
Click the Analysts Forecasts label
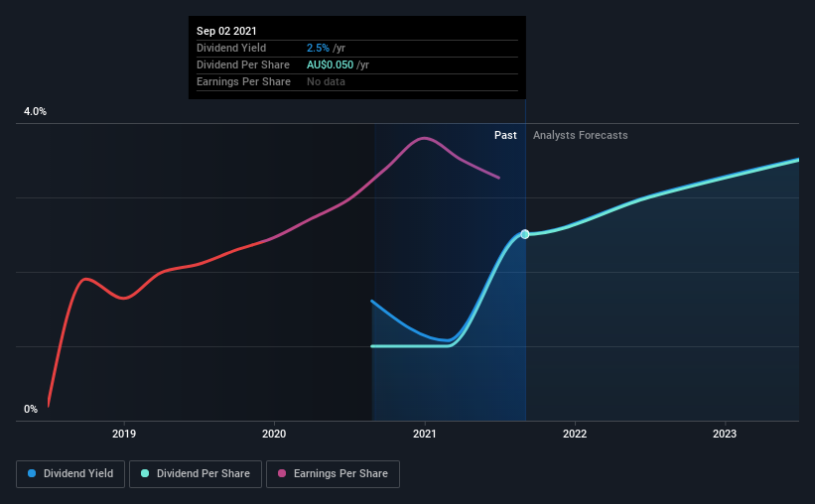click(580, 135)
